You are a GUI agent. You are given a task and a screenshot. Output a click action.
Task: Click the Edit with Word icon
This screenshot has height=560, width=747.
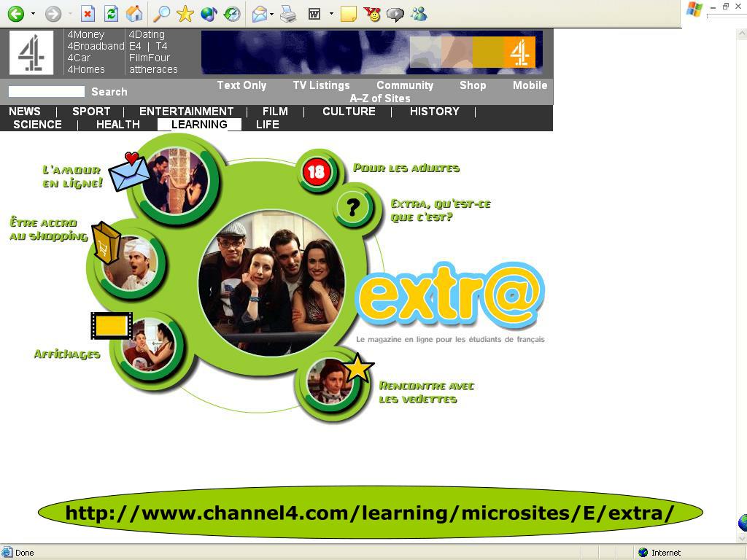(x=314, y=14)
